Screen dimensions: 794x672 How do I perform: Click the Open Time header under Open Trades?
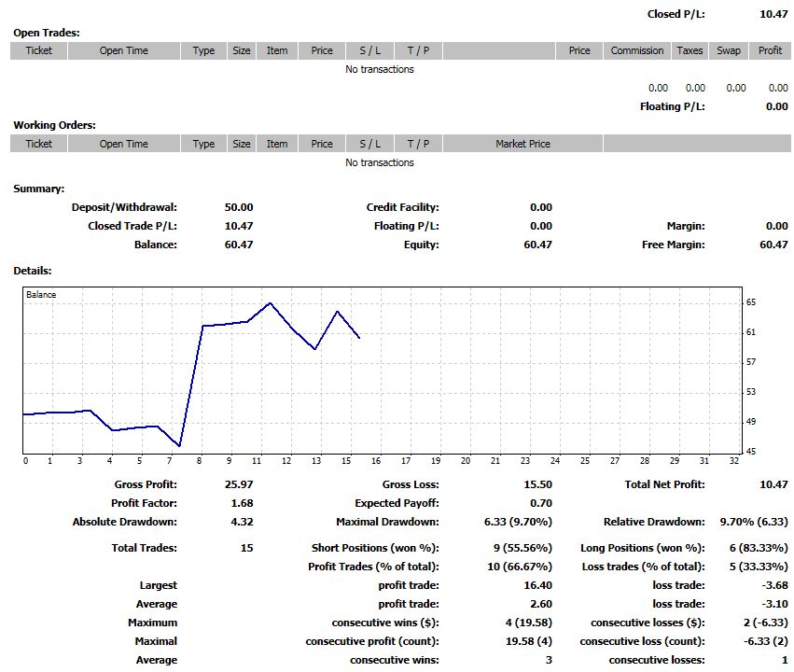coord(123,50)
